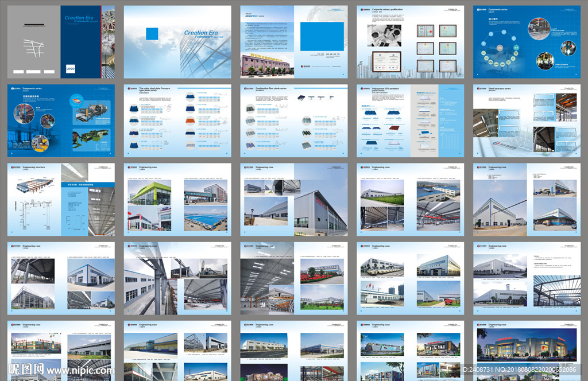Open the Equipments series spread showing green machines

pos(61,120)
